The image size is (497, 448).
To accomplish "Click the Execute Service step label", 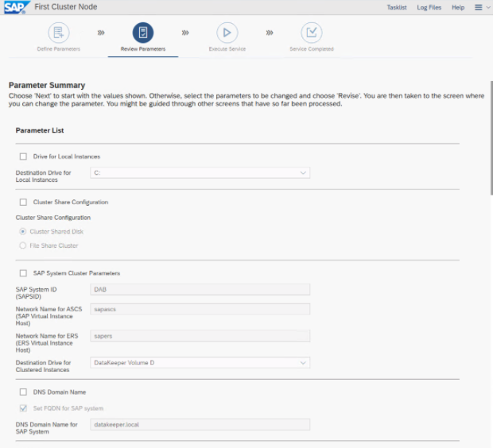I will point(227,48).
